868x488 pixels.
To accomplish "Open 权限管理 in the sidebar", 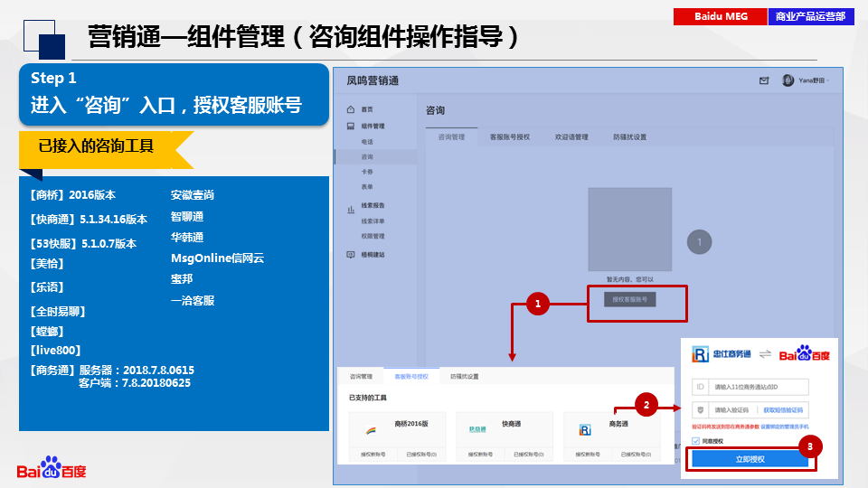I will tap(373, 236).
